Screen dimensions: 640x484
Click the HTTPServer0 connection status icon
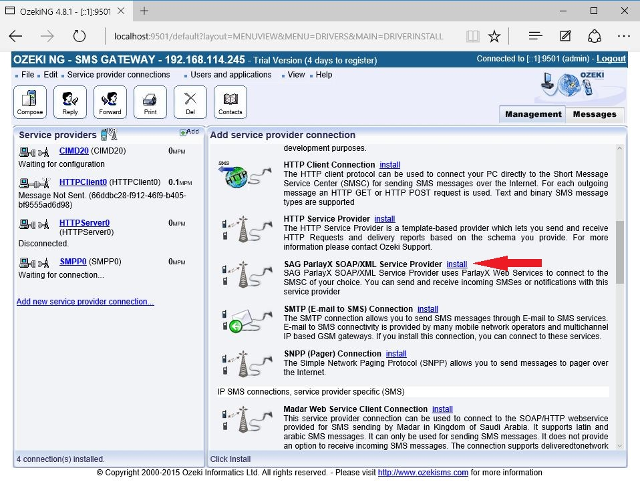[34, 224]
